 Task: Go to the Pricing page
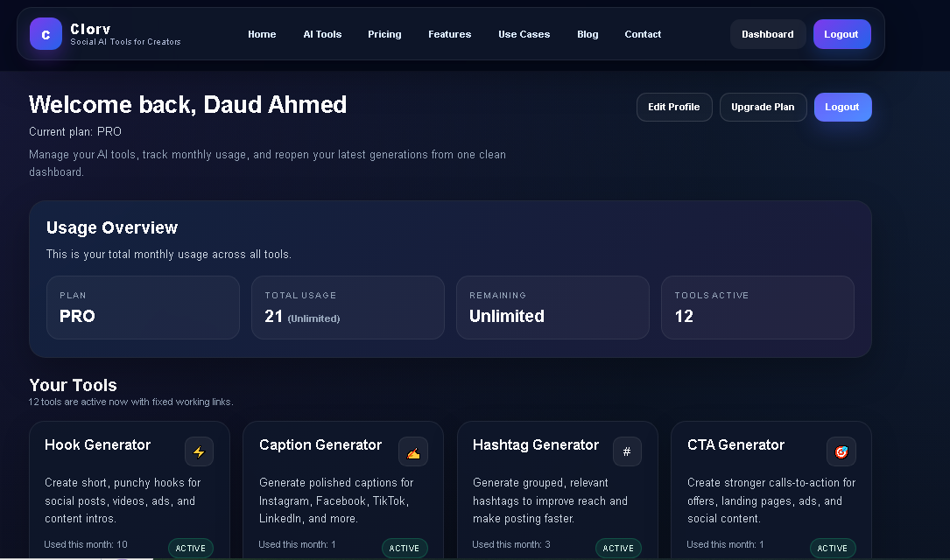pyautogui.click(x=384, y=34)
